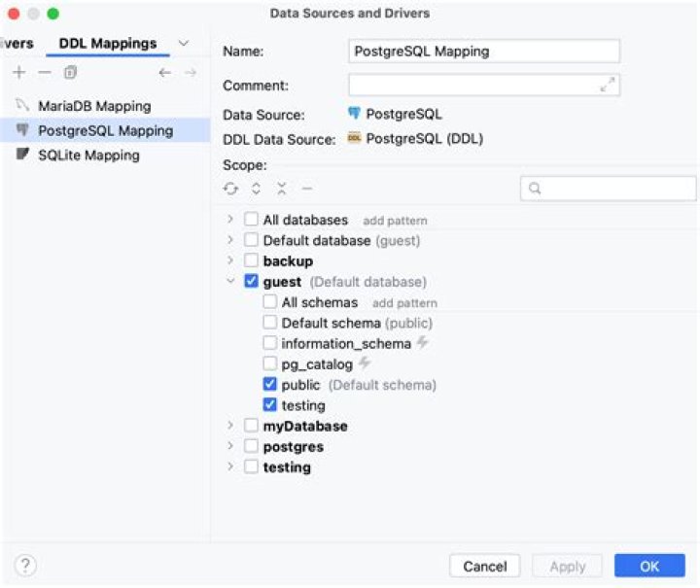Collapse the guest database node
Viewport: 700px width, 588px height.
coord(230,281)
